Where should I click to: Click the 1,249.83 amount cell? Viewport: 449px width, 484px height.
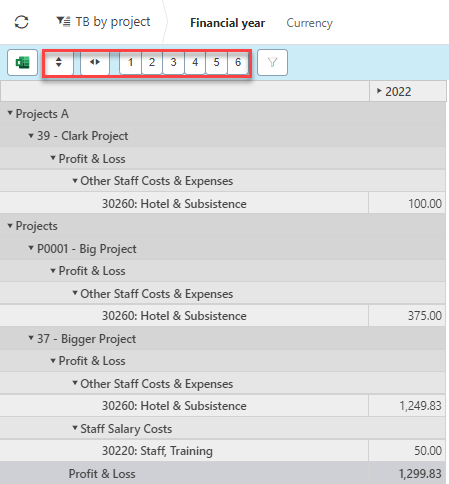(407, 406)
